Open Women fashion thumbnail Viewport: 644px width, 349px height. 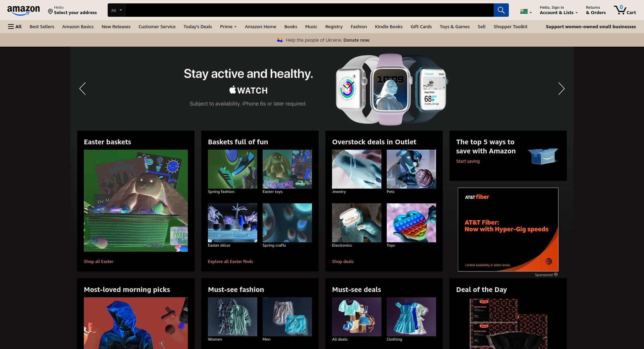tap(232, 317)
